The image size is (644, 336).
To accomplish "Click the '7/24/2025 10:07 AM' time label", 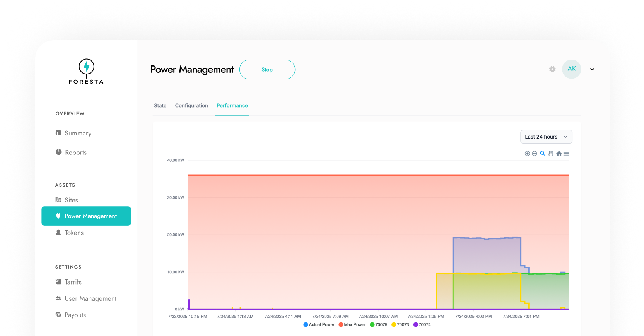I will (x=378, y=317).
